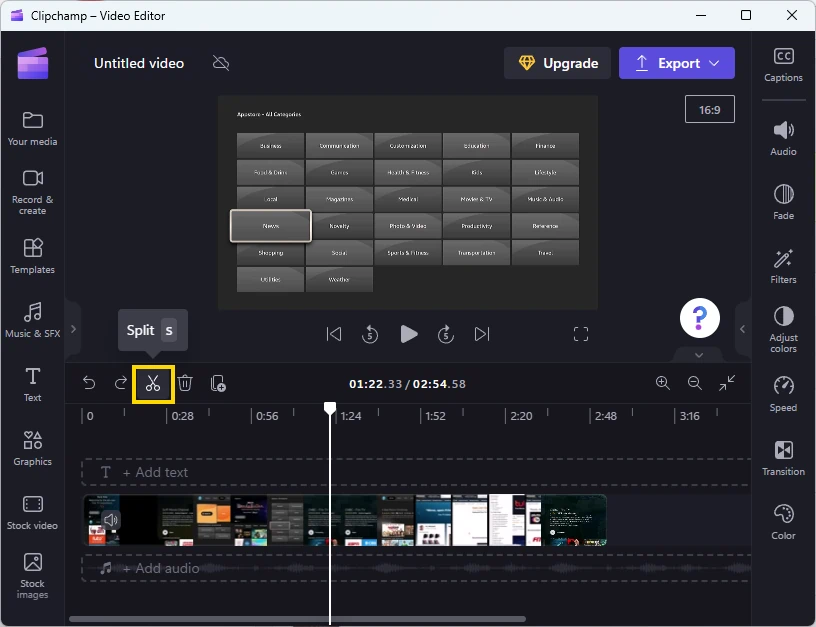Zoom in on the timeline
The width and height of the screenshot is (816, 627).
662,383
